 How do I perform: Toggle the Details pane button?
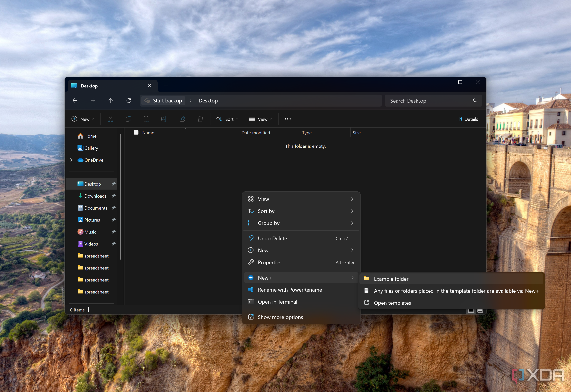(467, 119)
